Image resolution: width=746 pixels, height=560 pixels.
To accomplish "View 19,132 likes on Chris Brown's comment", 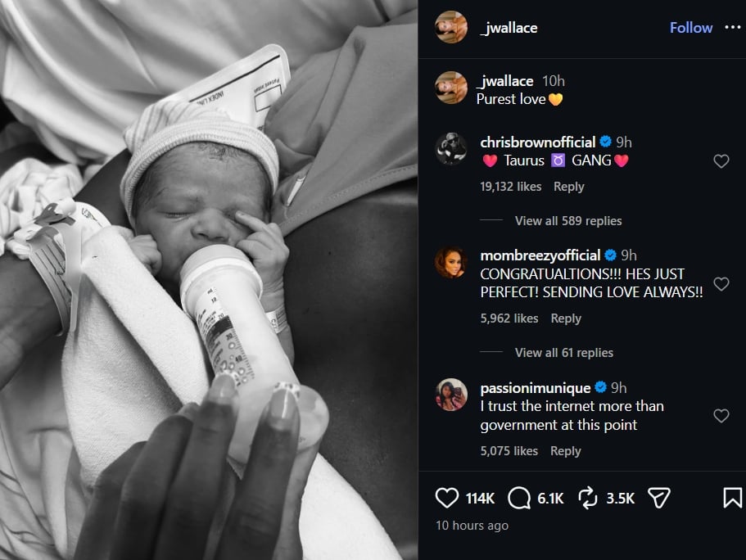I will point(510,187).
